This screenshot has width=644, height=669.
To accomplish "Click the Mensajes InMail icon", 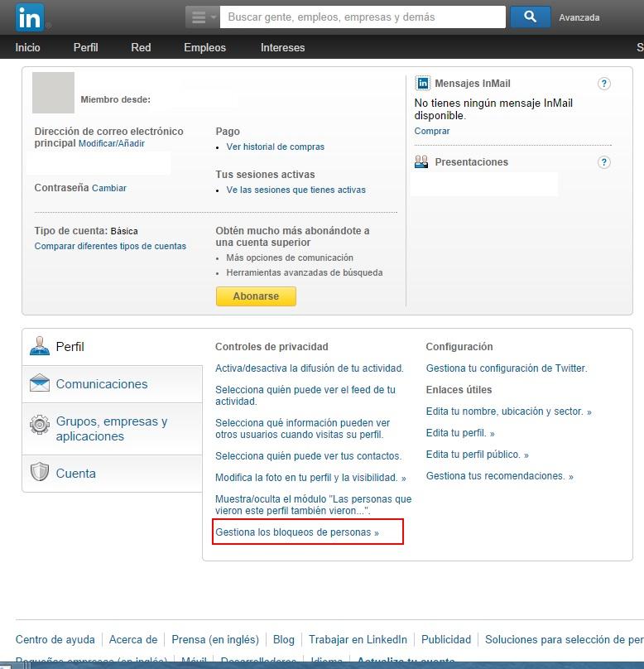I will 422,84.
